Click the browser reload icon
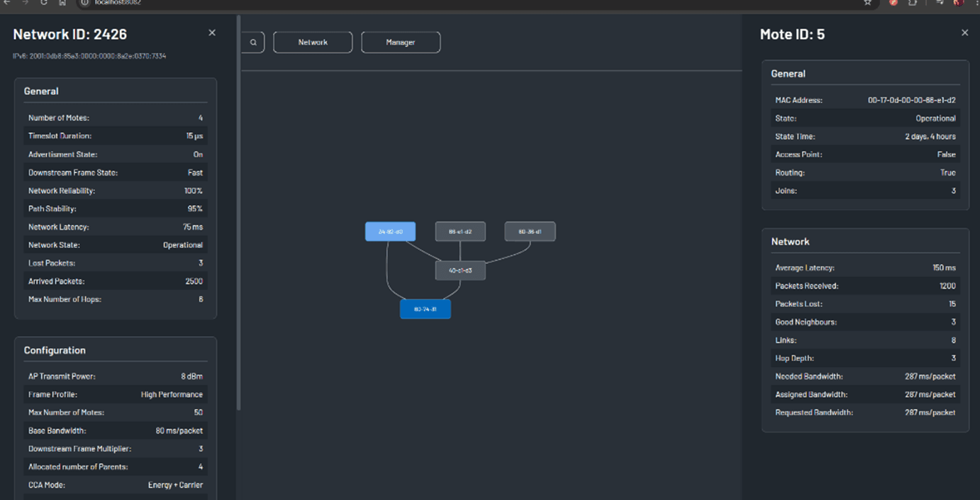 (x=44, y=3)
